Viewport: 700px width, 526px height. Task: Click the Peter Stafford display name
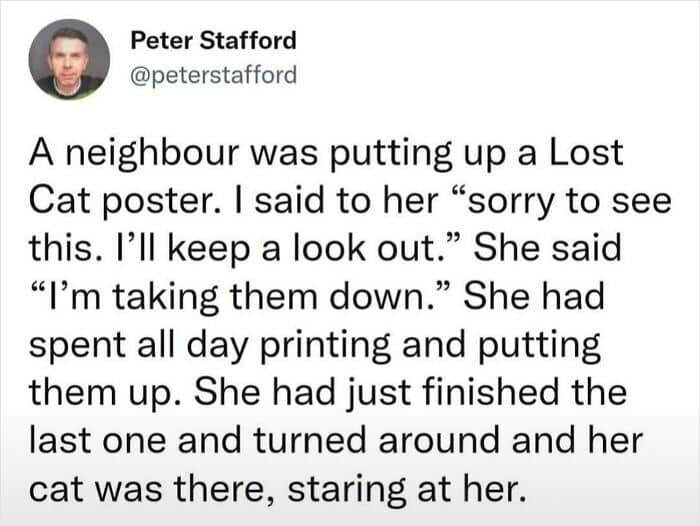tap(213, 41)
